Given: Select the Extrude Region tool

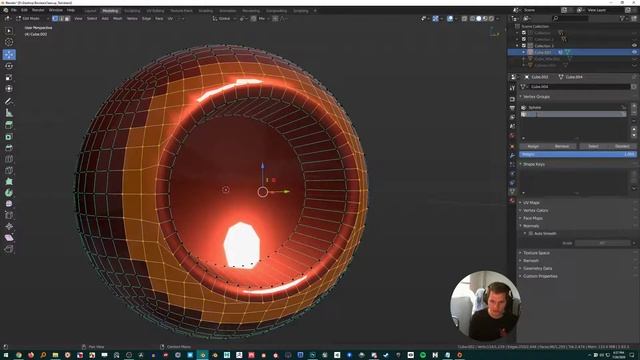Looking at the screenshot, I should pos(9,125).
